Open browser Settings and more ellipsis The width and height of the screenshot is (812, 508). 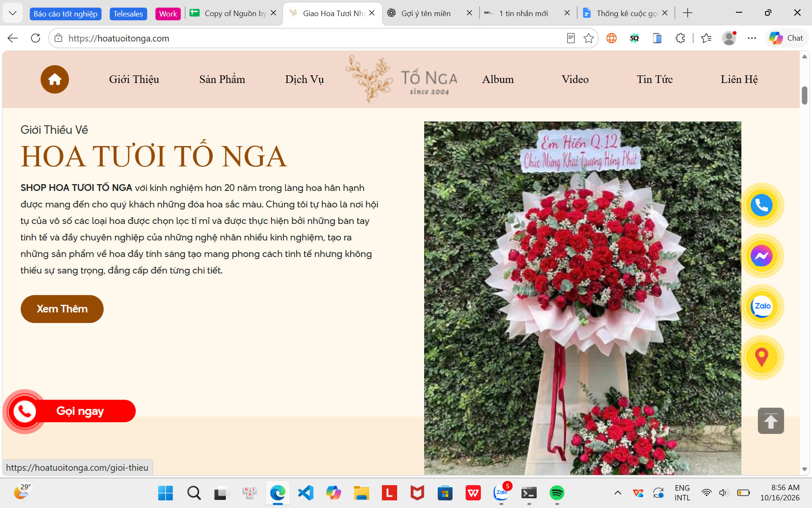752,39
